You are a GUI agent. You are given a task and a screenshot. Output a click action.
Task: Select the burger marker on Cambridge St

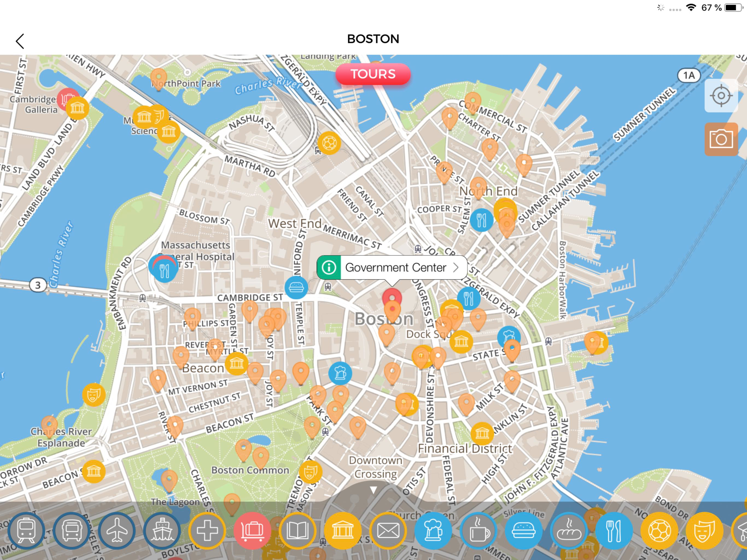click(296, 287)
